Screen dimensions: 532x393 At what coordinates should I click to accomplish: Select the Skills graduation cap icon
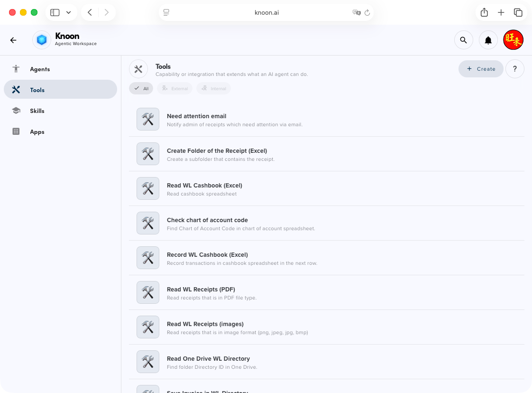click(x=16, y=111)
